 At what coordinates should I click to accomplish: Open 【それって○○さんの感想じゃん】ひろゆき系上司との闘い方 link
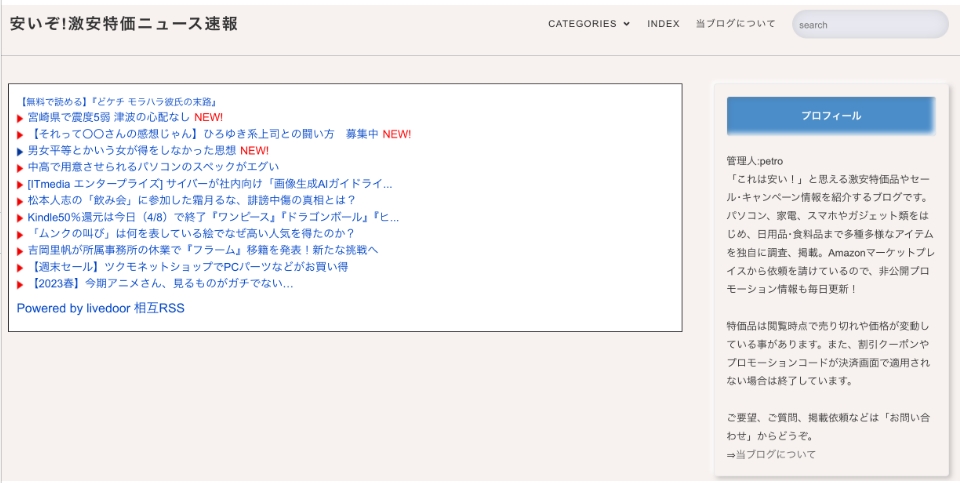[203, 133]
